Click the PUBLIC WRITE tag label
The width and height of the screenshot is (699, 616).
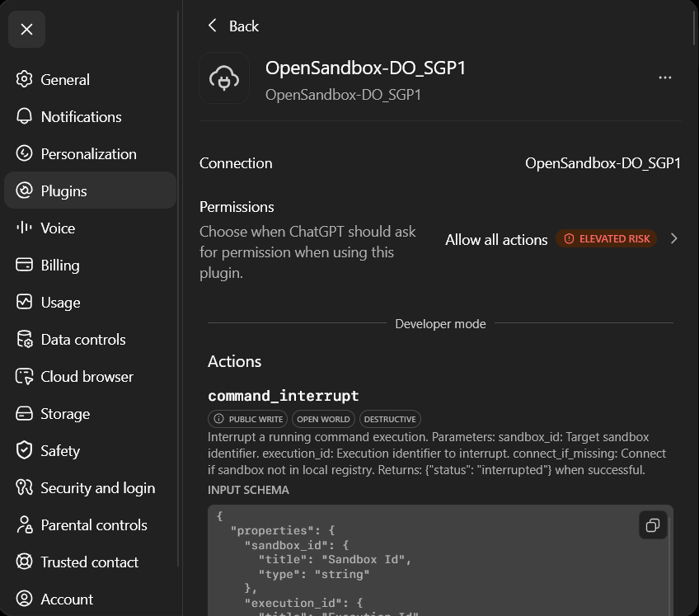(x=256, y=419)
